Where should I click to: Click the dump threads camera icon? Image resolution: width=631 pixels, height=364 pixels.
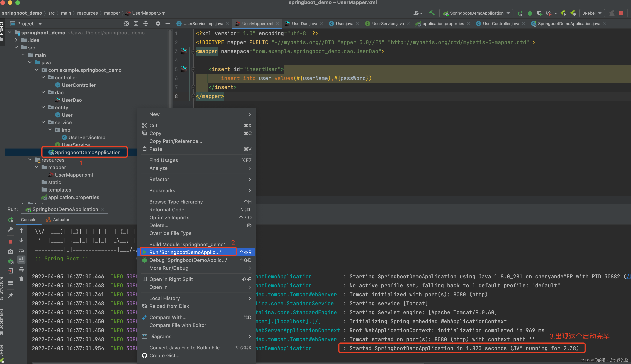click(10, 251)
